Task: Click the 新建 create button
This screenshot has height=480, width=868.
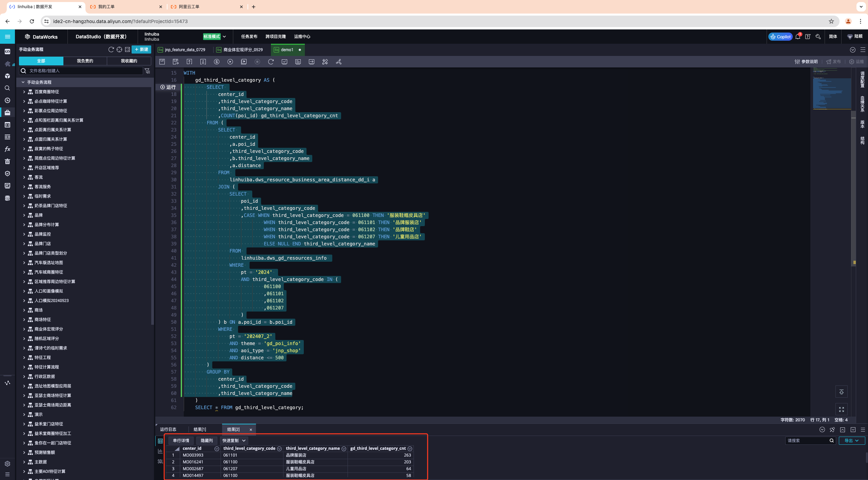Action: [141, 49]
